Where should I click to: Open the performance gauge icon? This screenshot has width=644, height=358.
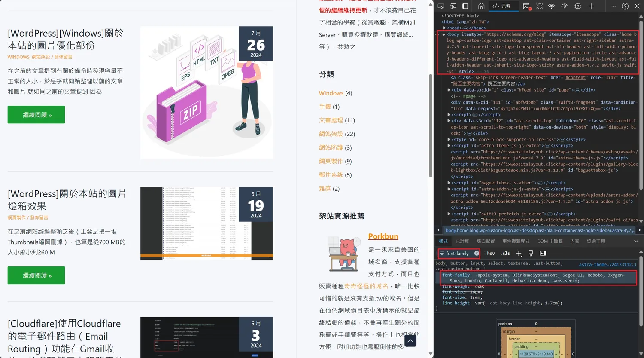[x=565, y=6]
